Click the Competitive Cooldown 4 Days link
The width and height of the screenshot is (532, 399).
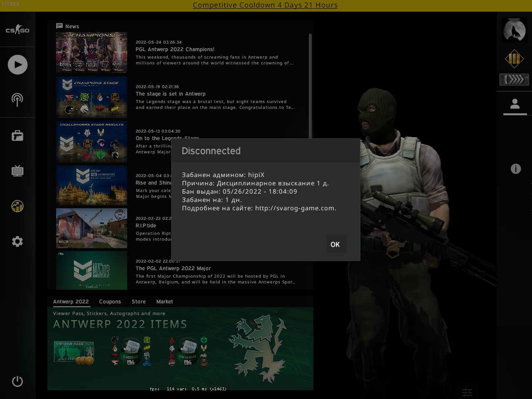coord(265,5)
